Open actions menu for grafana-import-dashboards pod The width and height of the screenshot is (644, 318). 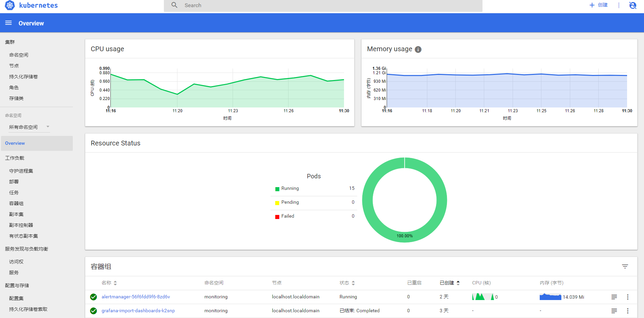pos(627,311)
